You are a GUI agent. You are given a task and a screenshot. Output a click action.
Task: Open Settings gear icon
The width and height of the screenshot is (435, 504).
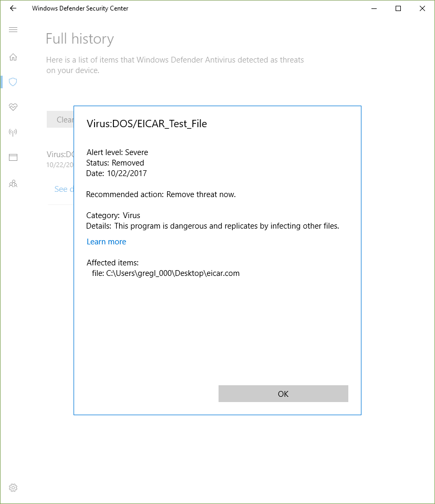click(13, 488)
